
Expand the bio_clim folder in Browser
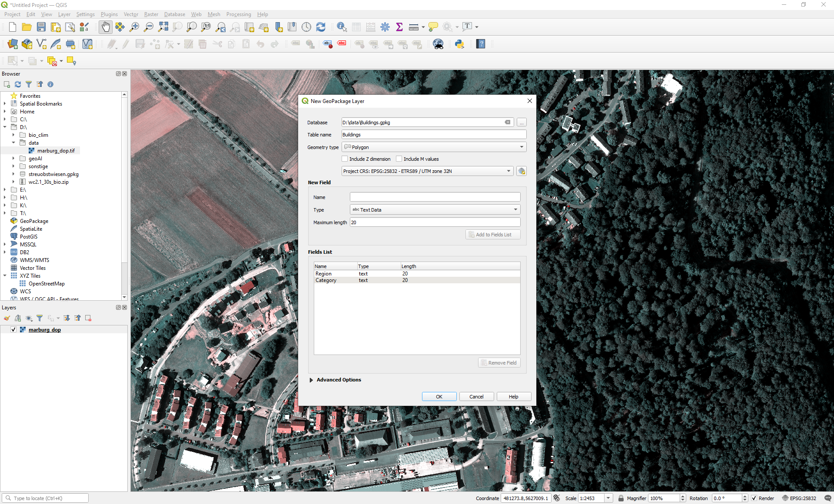[x=13, y=135]
